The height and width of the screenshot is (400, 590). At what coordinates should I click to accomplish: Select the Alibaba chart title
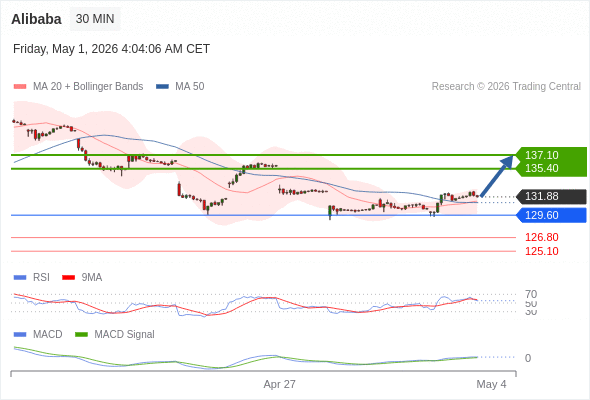[x=36, y=19]
